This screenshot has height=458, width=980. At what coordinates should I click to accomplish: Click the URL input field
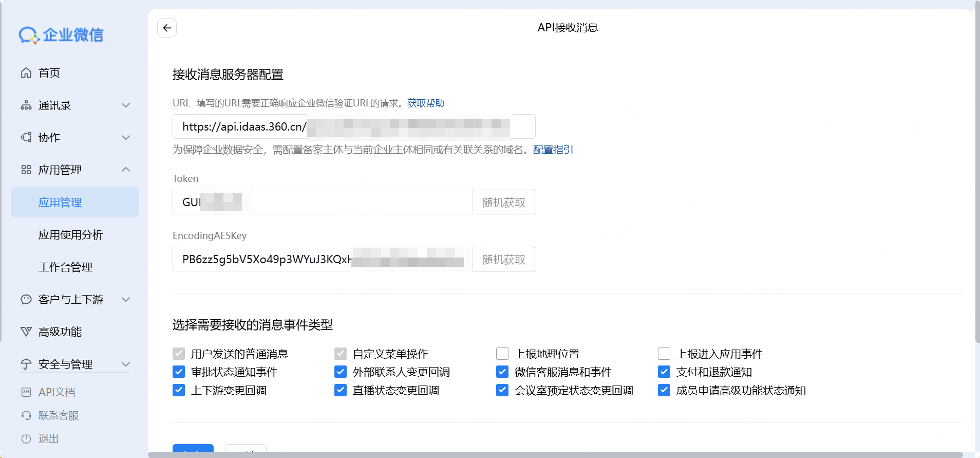[353, 126]
